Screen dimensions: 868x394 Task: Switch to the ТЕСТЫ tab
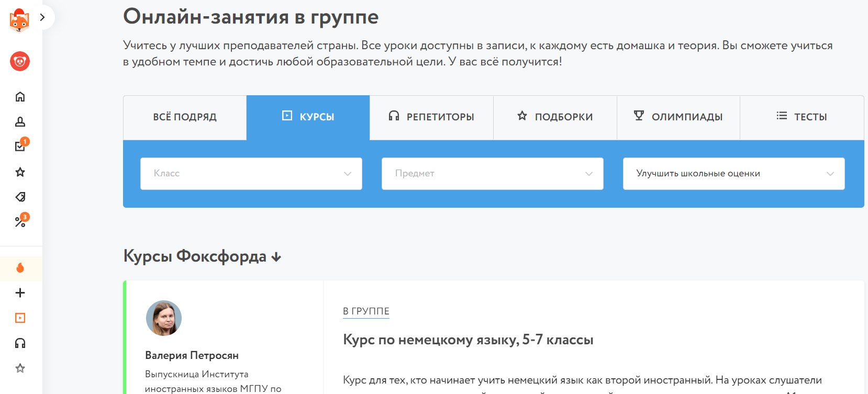[x=802, y=117]
